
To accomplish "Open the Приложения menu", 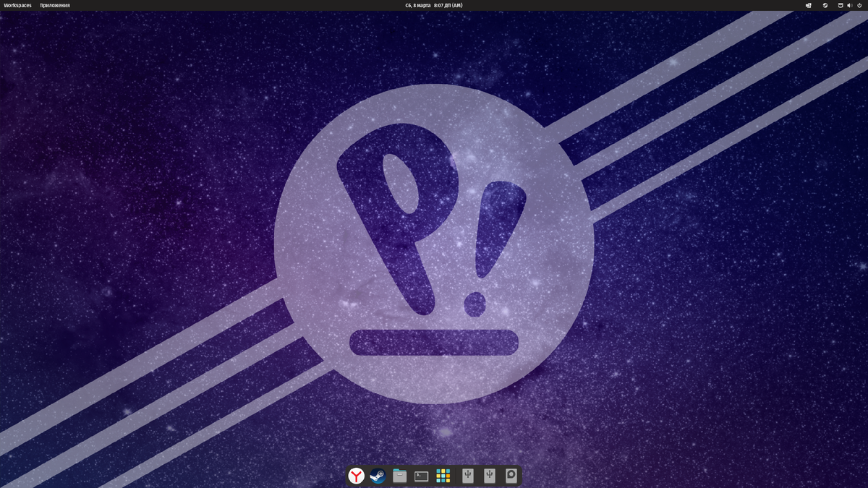I will pyautogui.click(x=55, y=5).
